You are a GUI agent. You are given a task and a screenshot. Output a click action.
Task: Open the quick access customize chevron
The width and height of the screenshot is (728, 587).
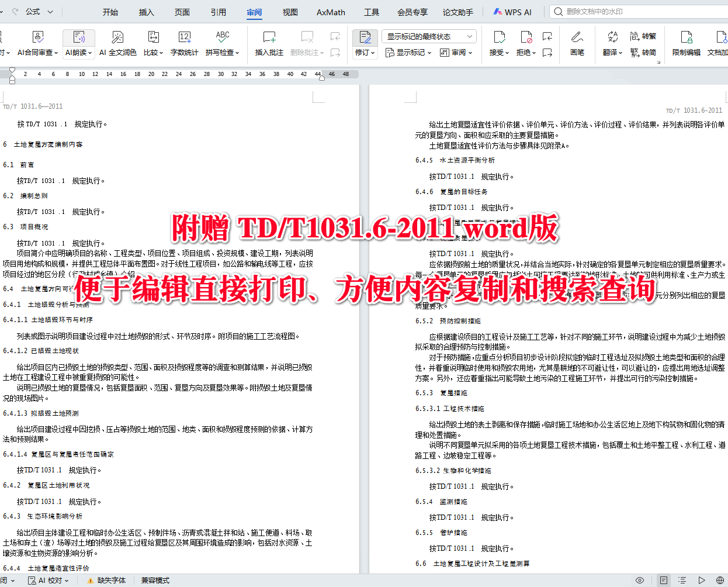click(x=50, y=11)
